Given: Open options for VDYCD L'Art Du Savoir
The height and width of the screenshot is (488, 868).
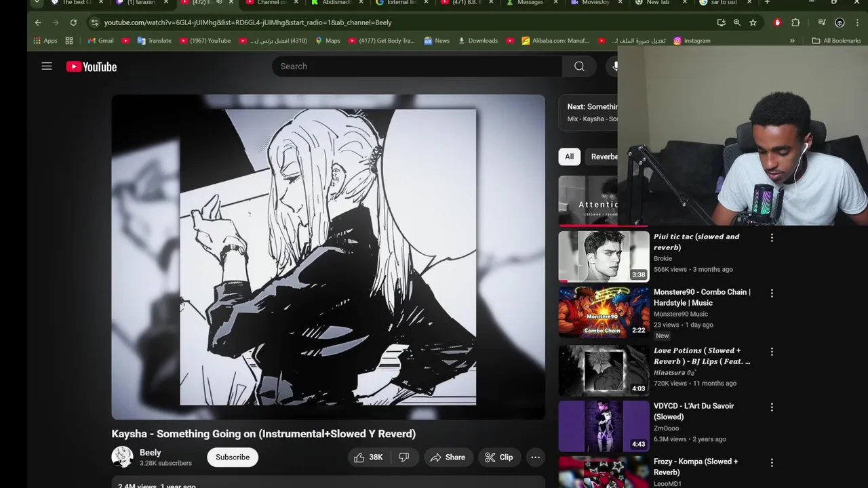Looking at the screenshot, I should (x=772, y=407).
